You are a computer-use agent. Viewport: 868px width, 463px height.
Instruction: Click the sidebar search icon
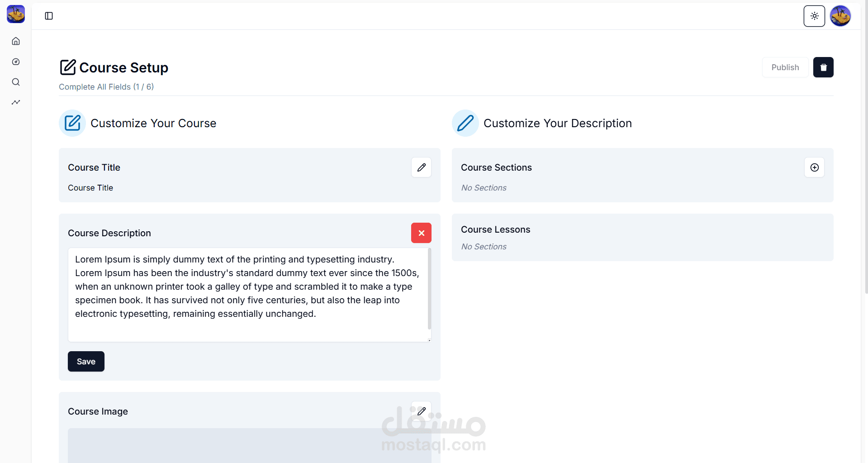tap(16, 82)
